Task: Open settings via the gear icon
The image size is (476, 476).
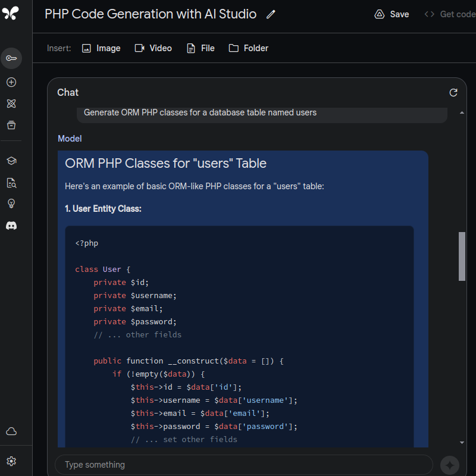Action: click(x=11, y=461)
